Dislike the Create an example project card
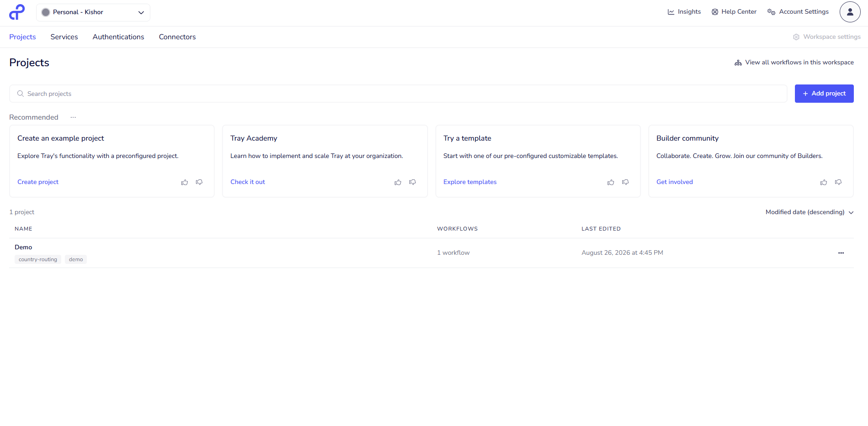The image size is (868, 426). pyautogui.click(x=199, y=182)
